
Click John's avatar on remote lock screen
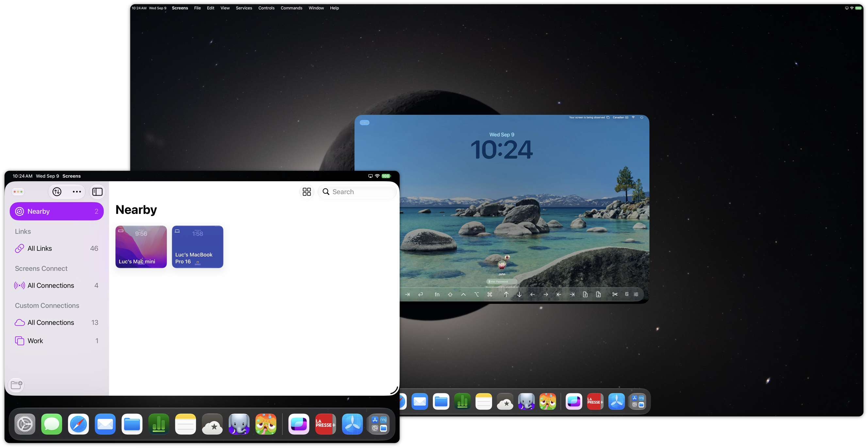[502, 264]
